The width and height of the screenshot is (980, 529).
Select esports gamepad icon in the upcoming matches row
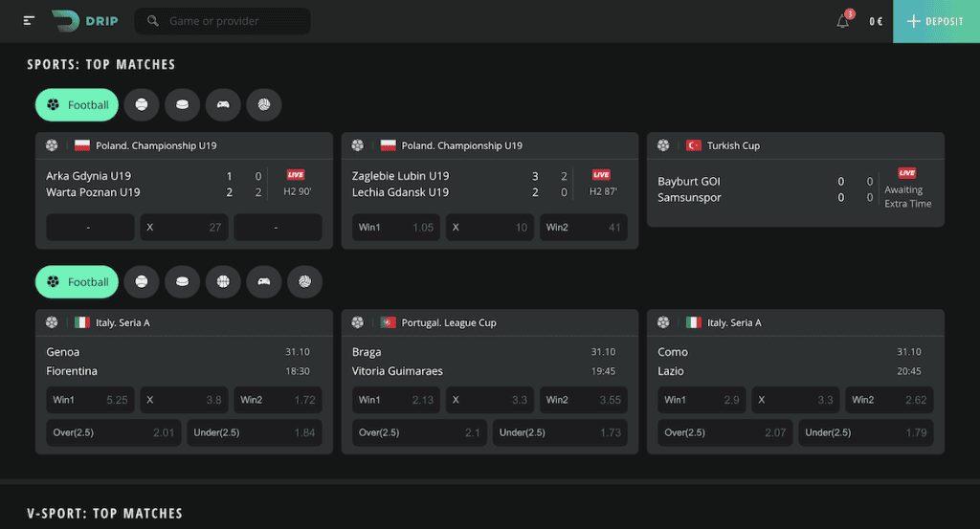pos(264,282)
